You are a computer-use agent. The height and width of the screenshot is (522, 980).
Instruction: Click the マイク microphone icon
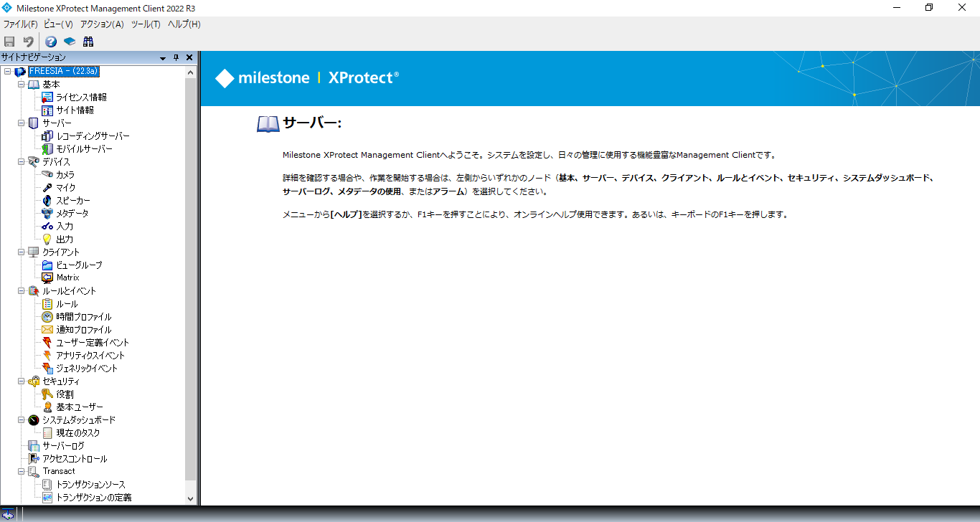47,188
